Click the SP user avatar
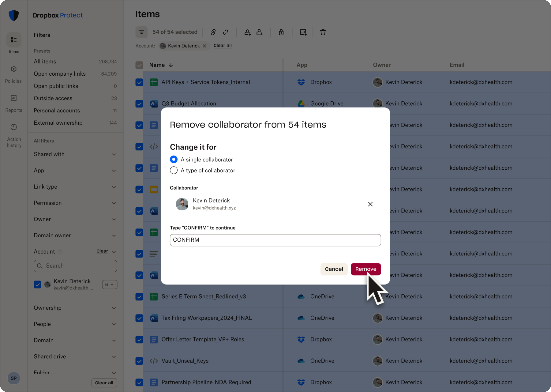The height and width of the screenshot is (392, 551). pyautogui.click(x=14, y=378)
